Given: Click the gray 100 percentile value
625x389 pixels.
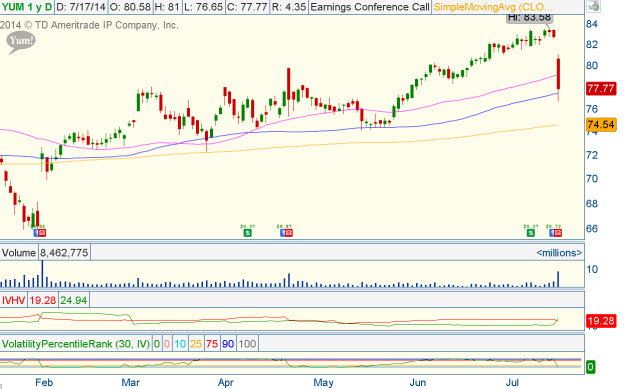Looking at the screenshot, I should tap(247, 344).
